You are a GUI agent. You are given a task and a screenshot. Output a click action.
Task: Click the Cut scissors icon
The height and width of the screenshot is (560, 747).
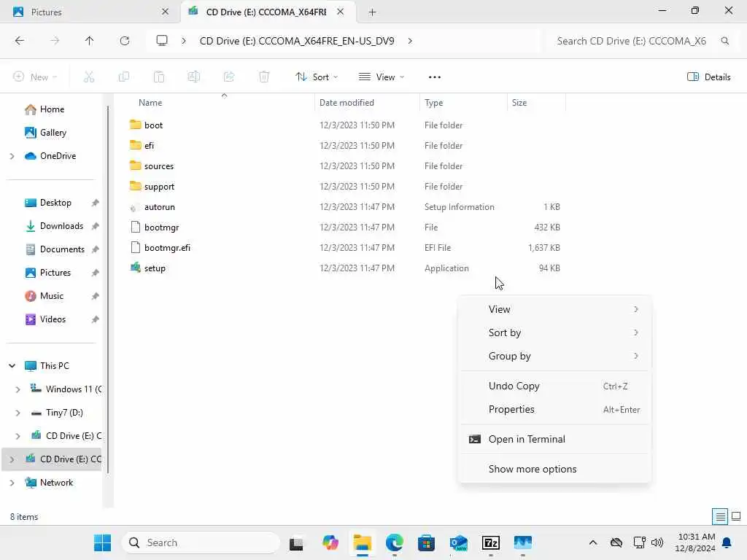click(89, 77)
